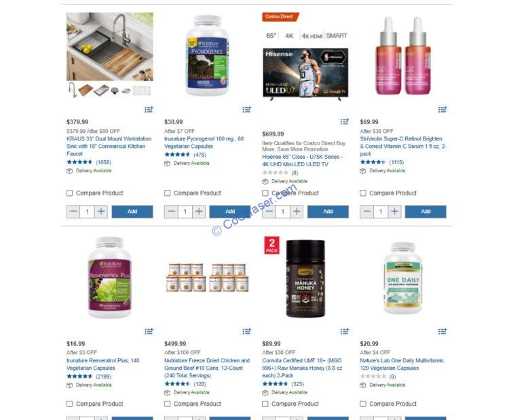Add StriVectin serum to cart

click(426, 211)
